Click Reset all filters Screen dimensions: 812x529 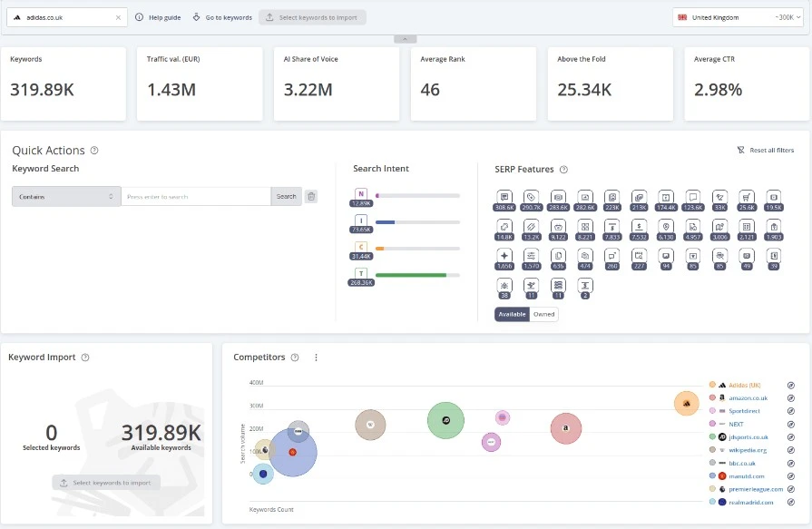[x=766, y=151]
